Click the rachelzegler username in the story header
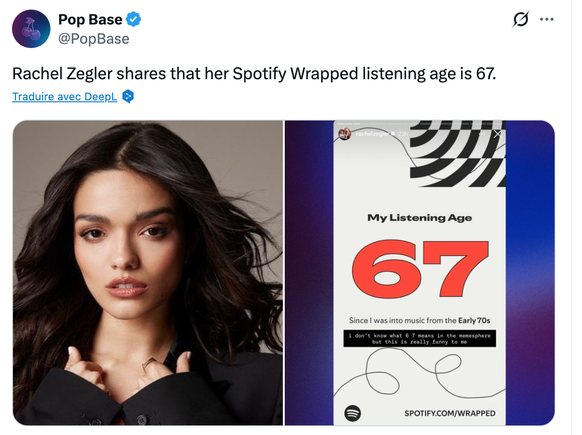 372,134
